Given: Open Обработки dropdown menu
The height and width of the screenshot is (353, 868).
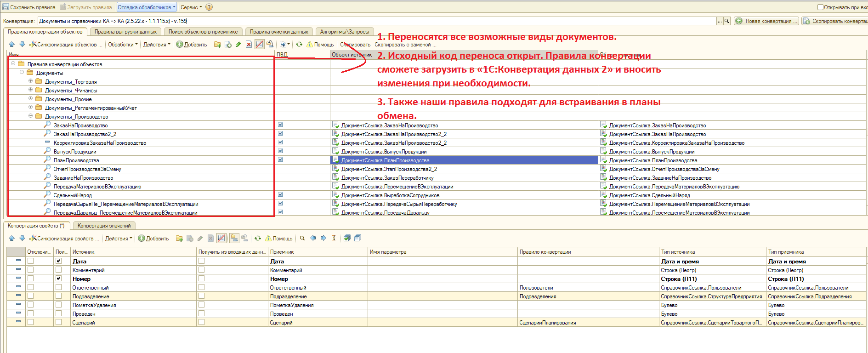Looking at the screenshot, I should pos(123,45).
